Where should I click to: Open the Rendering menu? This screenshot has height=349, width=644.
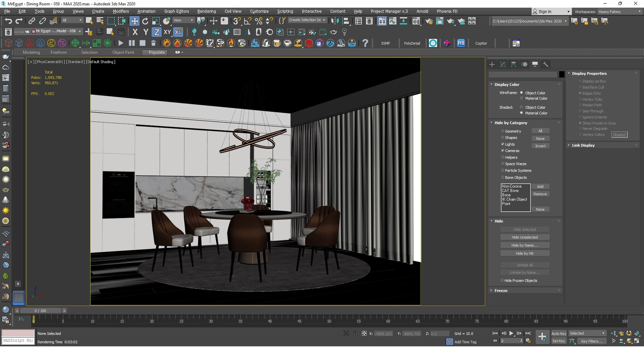pos(206,11)
